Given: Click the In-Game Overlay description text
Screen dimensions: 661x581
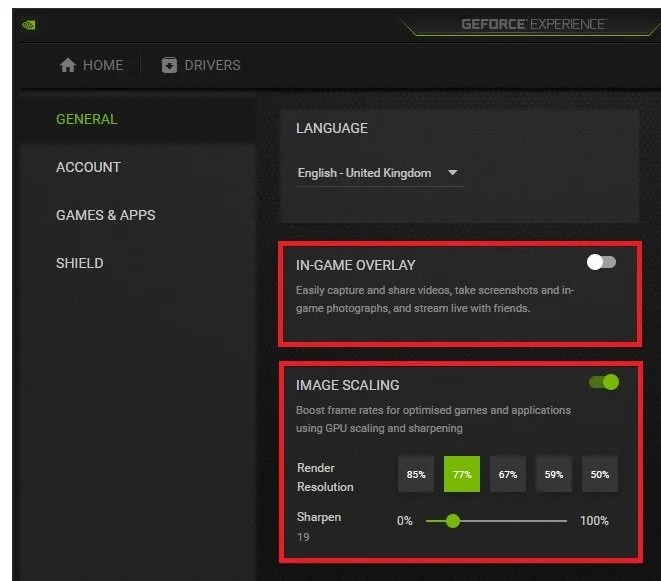Looking at the screenshot, I should pyautogui.click(x=435, y=299).
